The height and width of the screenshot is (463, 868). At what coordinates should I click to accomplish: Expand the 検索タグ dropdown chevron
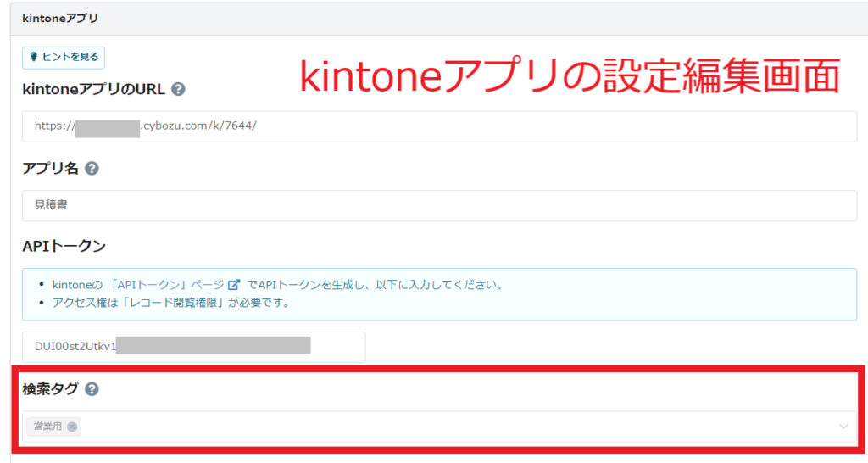tap(843, 427)
